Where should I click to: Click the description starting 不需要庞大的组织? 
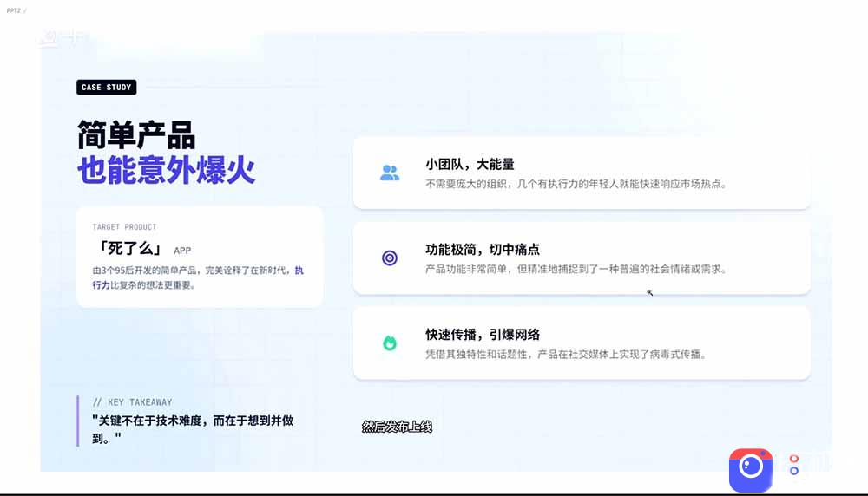pyautogui.click(x=575, y=184)
